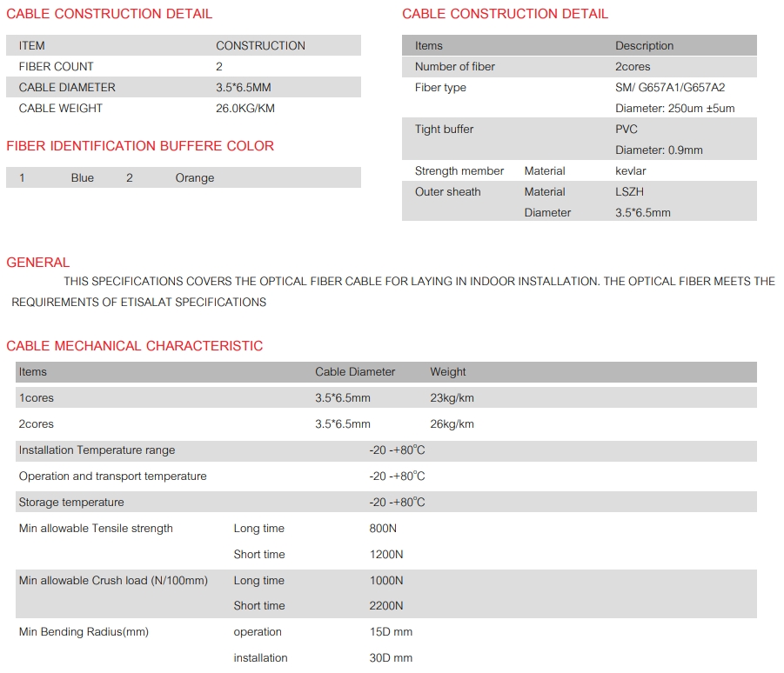Click the 2cores row label in mechanical table
Viewport: 784px width, 673px height.
click(37, 424)
